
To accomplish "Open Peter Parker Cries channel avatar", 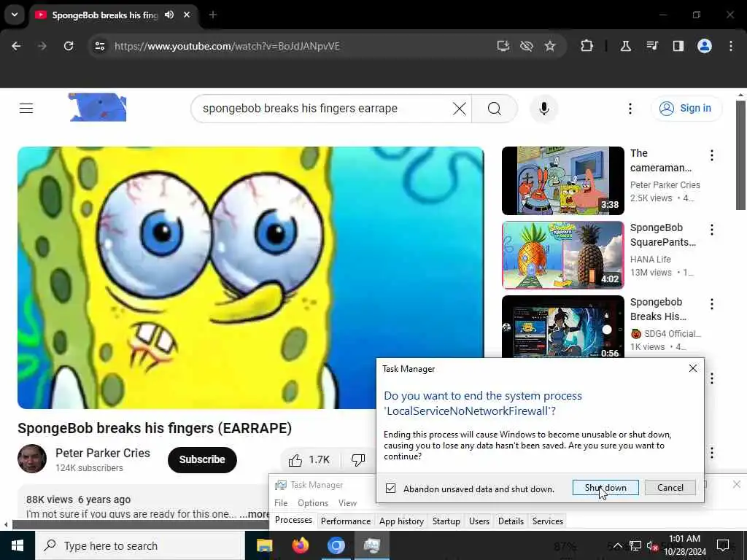I will pos(32,459).
